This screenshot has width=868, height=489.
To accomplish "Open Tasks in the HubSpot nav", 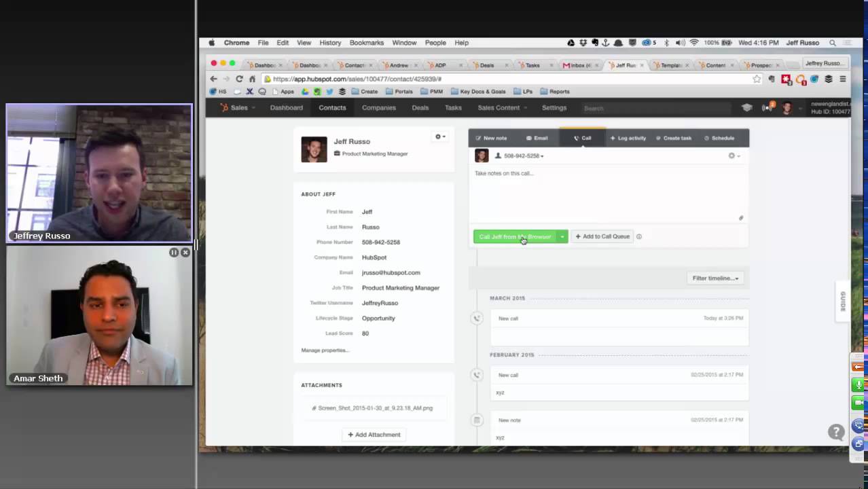I will tap(453, 107).
